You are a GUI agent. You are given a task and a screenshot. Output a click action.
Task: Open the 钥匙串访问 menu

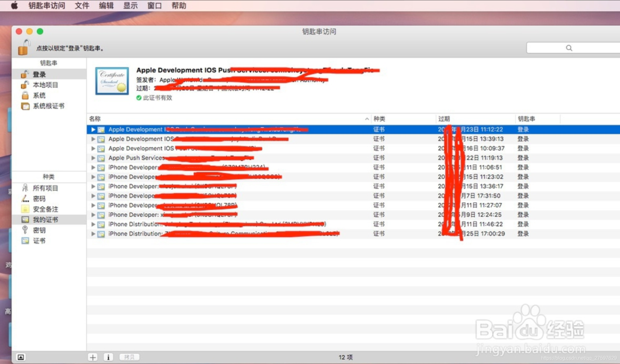47,6
